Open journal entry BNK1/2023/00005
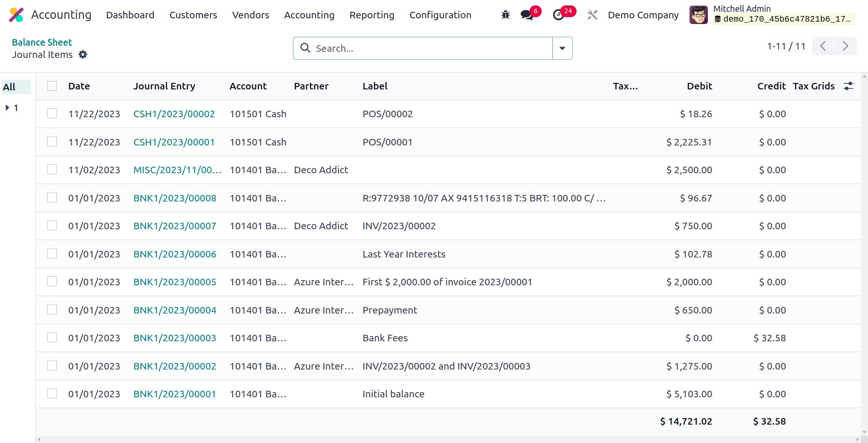Image resolution: width=868 pixels, height=443 pixels. pyautogui.click(x=175, y=282)
